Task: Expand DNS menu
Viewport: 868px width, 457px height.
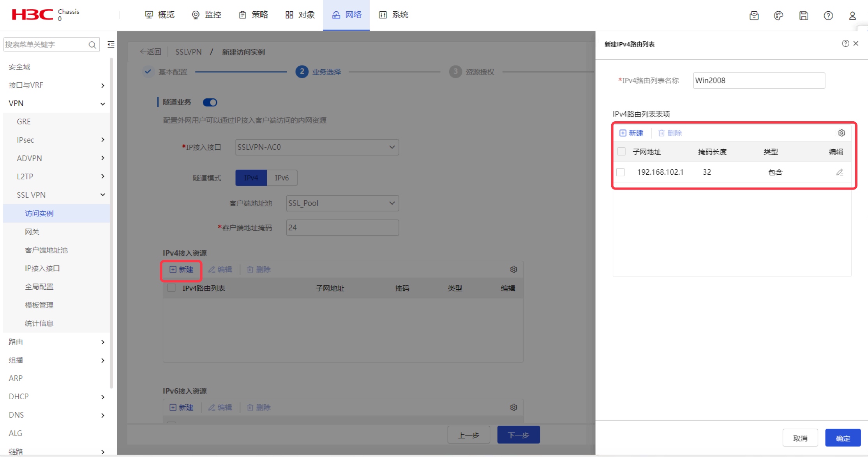Action: click(x=56, y=415)
